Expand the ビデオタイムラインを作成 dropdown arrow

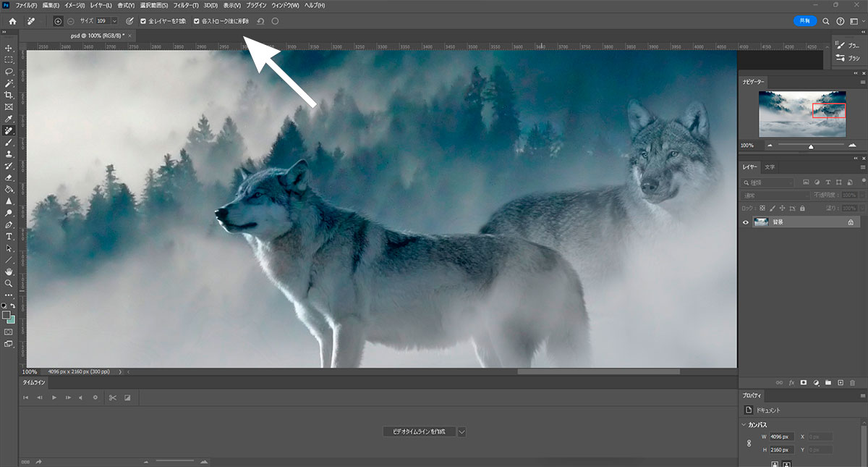(462, 432)
